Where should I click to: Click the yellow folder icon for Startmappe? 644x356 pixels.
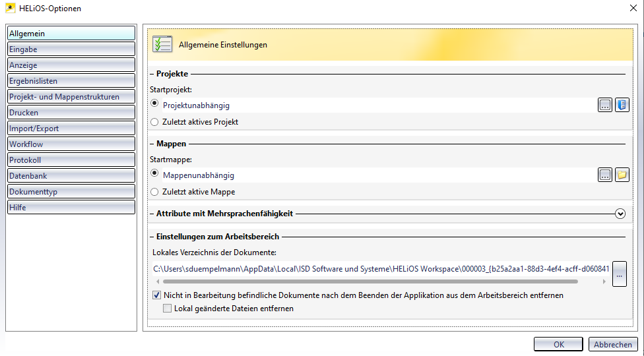point(622,175)
